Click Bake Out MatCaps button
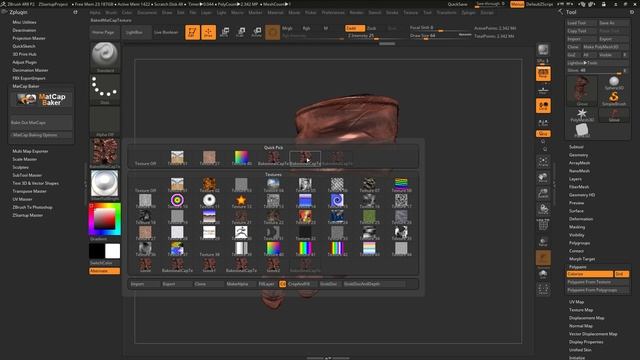This screenshot has width=640, height=360. click(41, 122)
